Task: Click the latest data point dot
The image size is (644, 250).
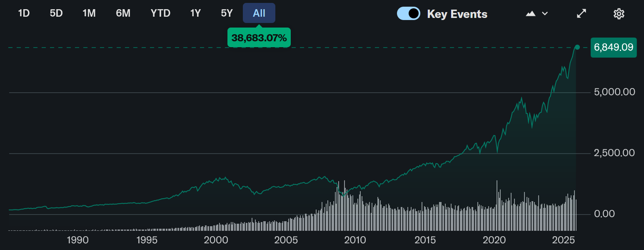Action: coord(577,47)
